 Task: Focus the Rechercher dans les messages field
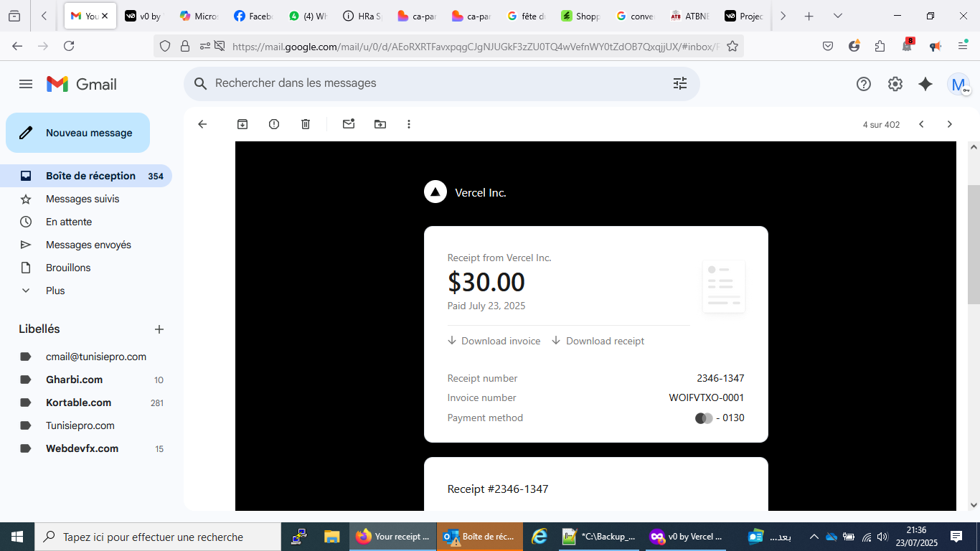pyautogui.click(x=430, y=83)
